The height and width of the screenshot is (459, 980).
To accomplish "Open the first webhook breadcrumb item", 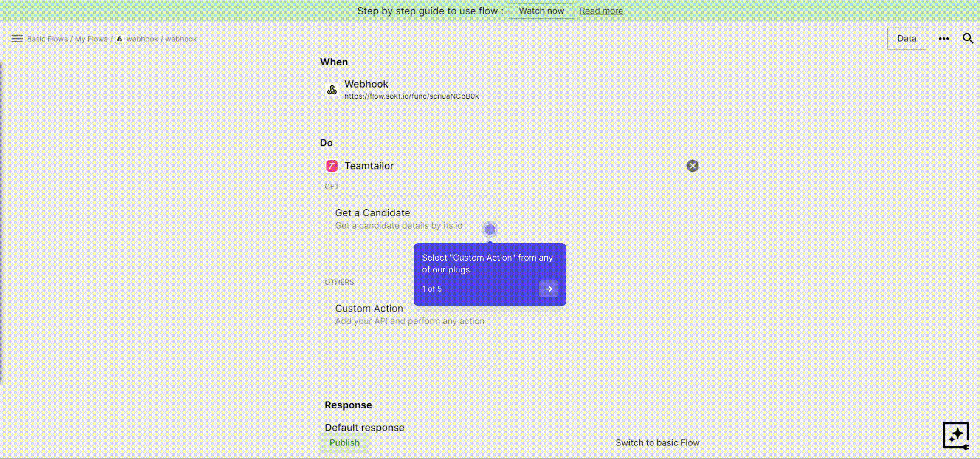I will (x=142, y=39).
